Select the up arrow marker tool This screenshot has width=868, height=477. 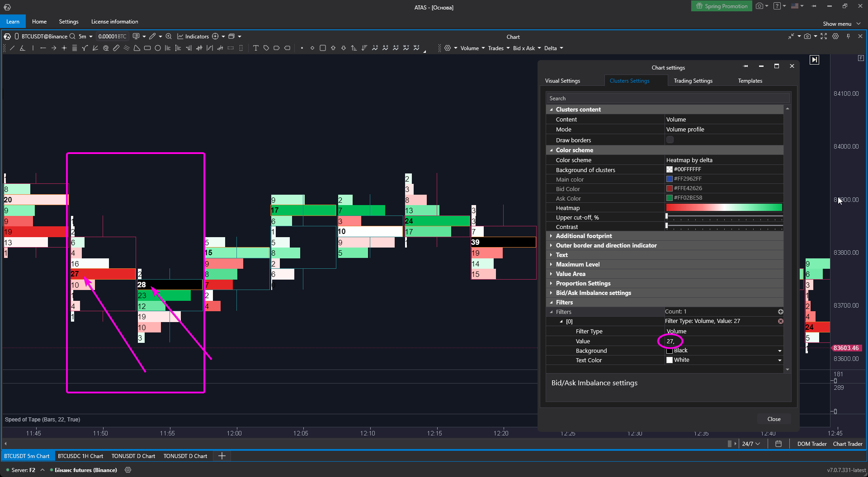point(333,48)
